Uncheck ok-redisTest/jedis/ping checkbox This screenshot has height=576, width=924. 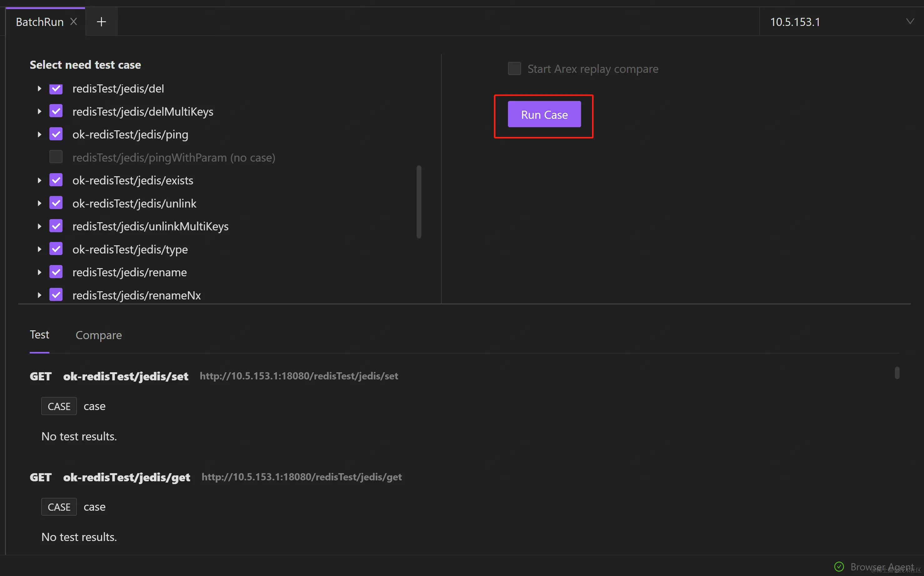(x=56, y=134)
